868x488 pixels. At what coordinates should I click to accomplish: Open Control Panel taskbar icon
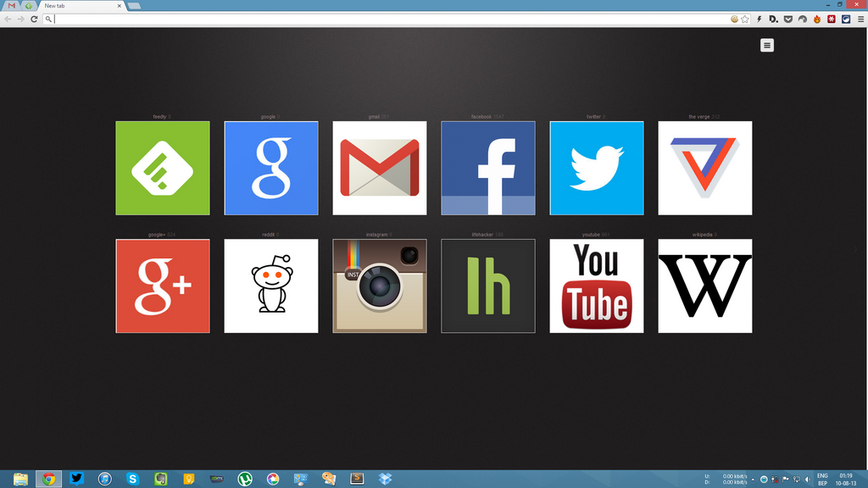pos(301,479)
